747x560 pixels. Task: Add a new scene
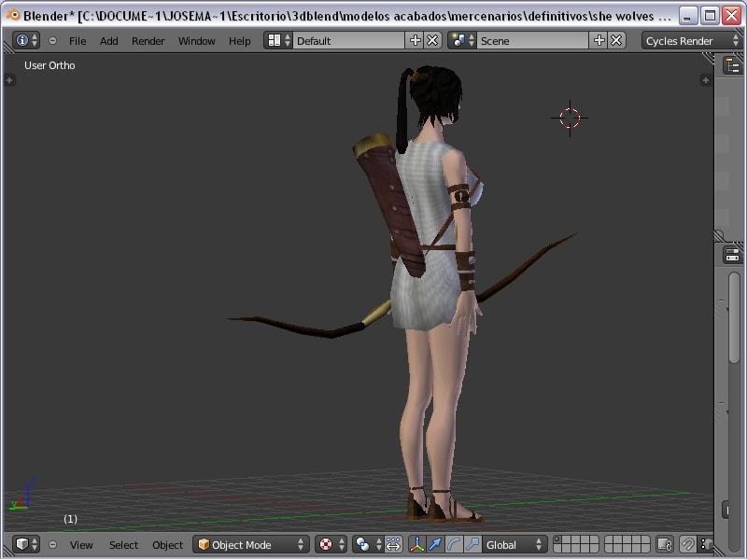pos(599,40)
